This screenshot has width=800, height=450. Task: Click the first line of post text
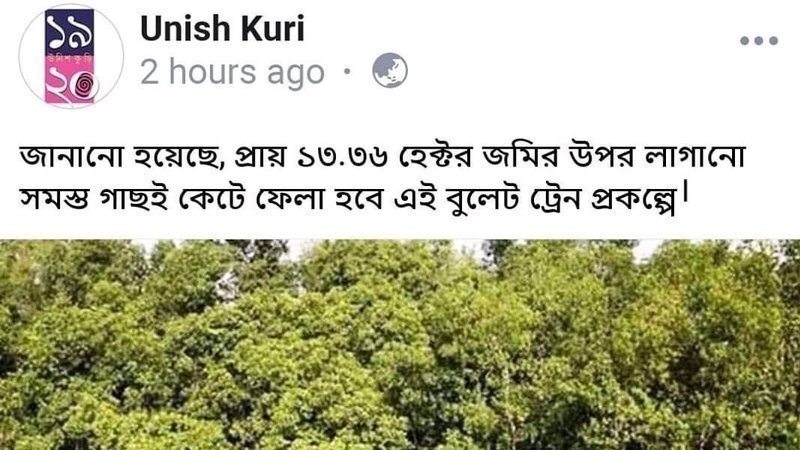[x=383, y=157]
